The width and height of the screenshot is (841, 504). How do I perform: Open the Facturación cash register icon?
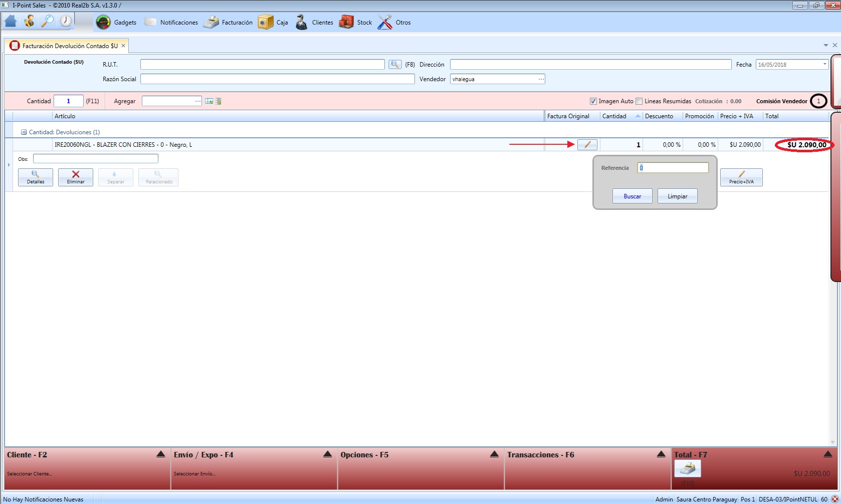211,22
